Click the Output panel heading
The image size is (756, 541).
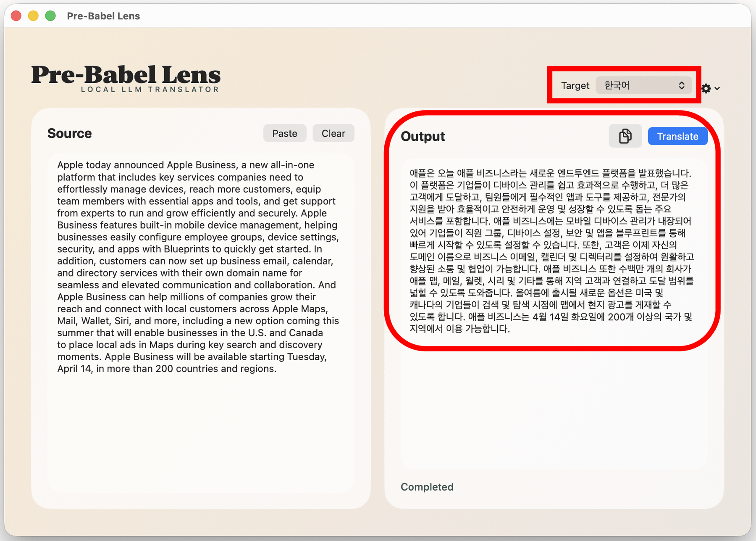(x=423, y=136)
